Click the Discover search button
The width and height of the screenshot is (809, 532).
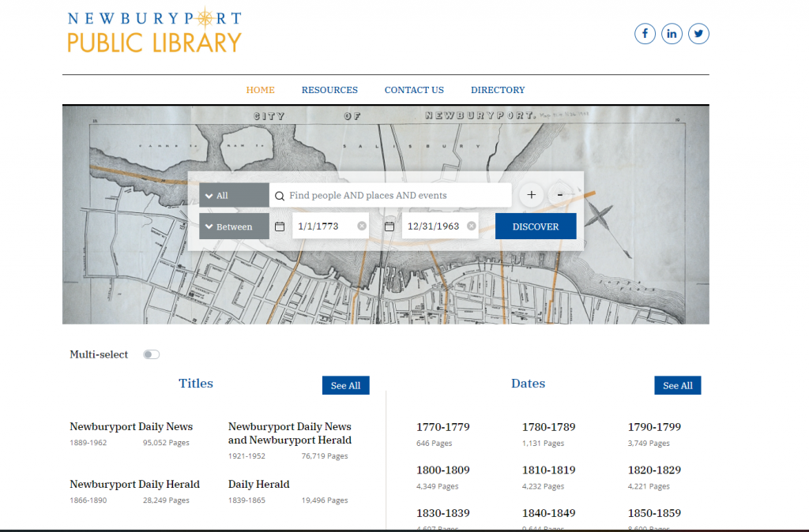(536, 226)
